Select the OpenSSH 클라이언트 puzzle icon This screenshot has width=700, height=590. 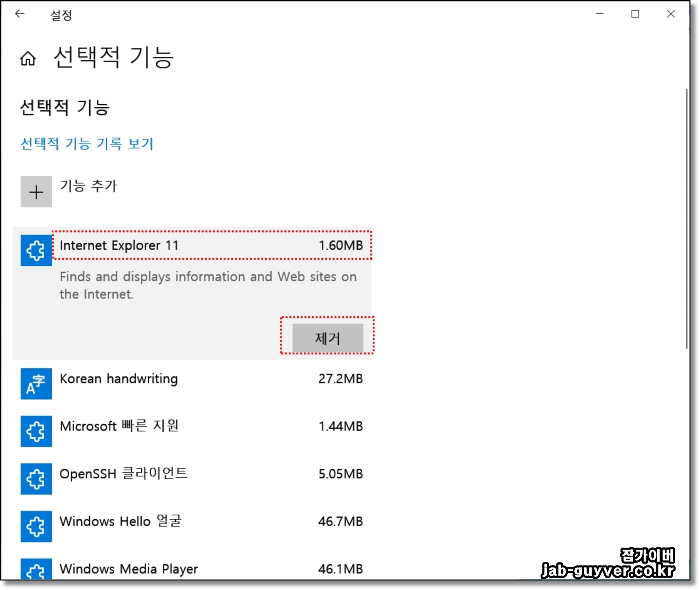pyautogui.click(x=36, y=479)
